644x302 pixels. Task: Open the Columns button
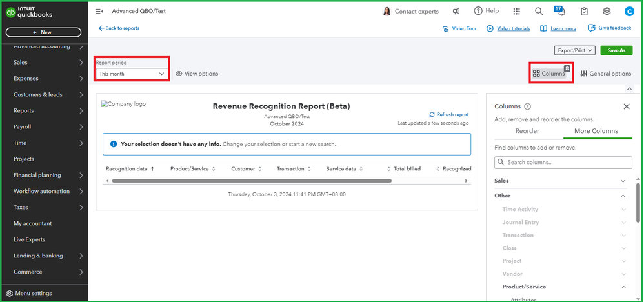click(549, 74)
